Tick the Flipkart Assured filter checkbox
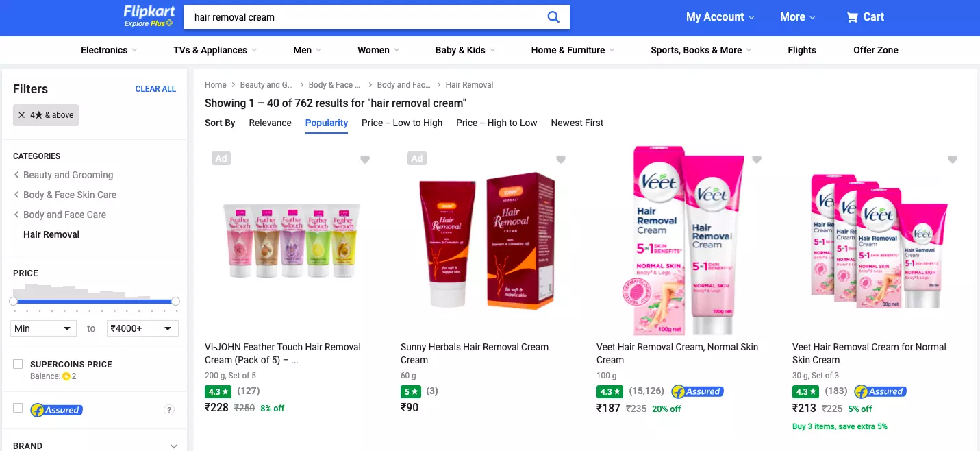Viewport: 980px width, 451px height. tap(18, 409)
